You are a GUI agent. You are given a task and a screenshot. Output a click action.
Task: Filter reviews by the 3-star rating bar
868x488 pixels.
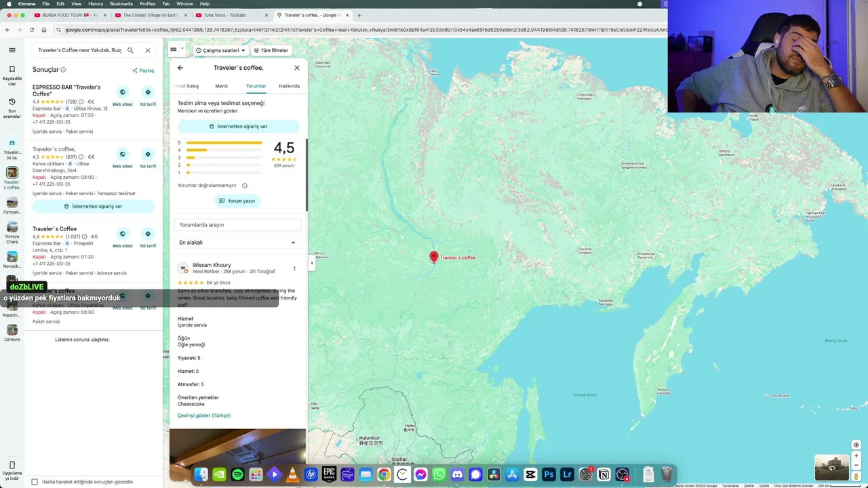coord(224,157)
